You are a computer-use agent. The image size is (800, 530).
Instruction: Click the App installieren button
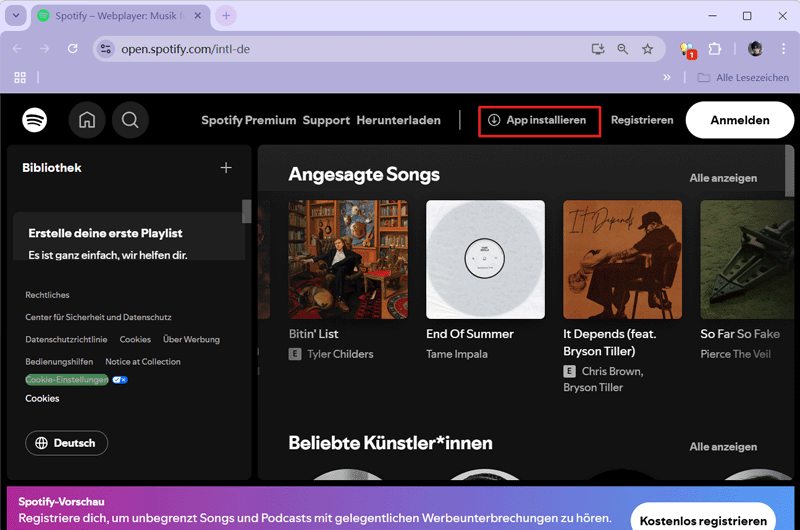[539, 121]
